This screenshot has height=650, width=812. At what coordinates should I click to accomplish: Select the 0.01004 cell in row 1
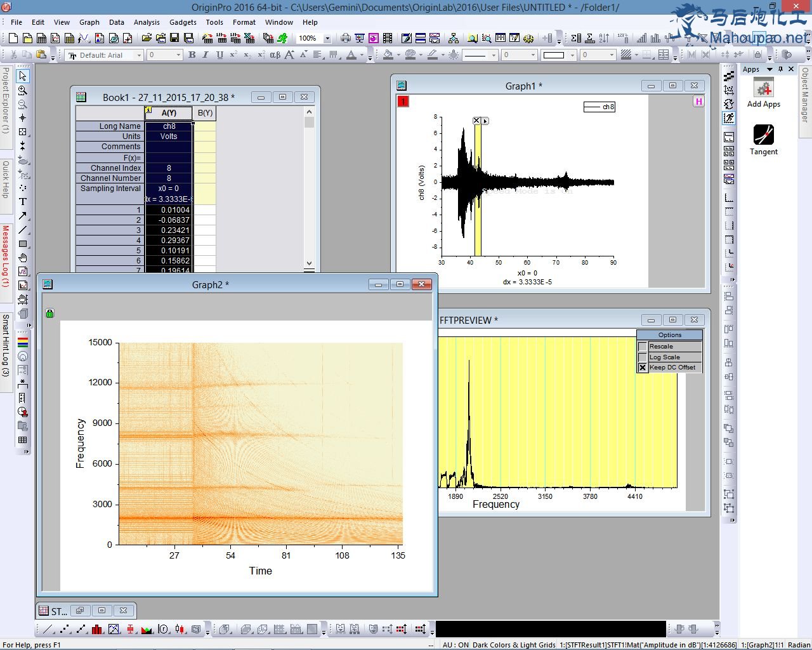click(x=169, y=210)
